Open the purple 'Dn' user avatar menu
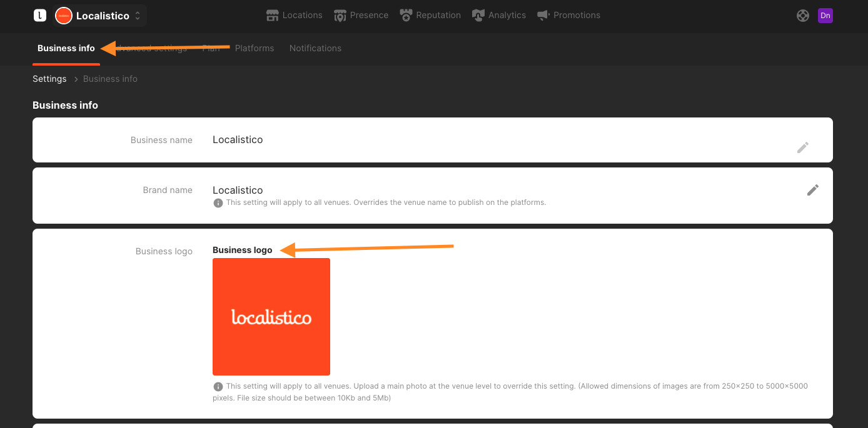The image size is (868, 428). click(x=825, y=16)
